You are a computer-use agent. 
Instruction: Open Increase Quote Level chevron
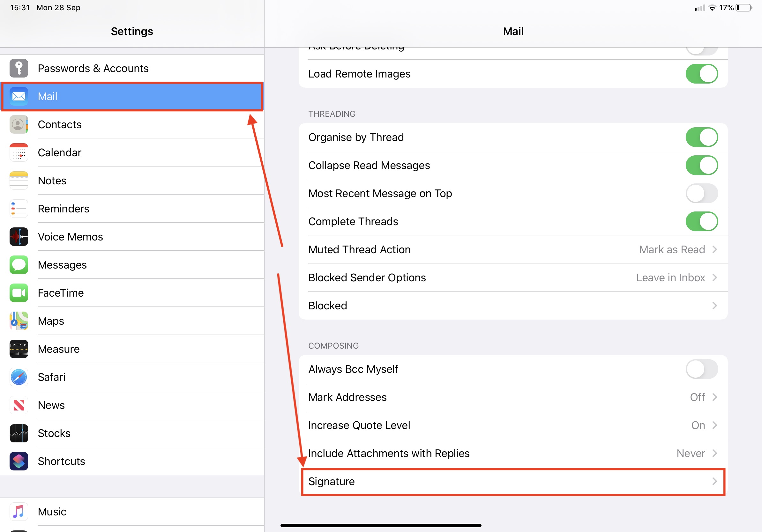pyautogui.click(x=714, y=425)
